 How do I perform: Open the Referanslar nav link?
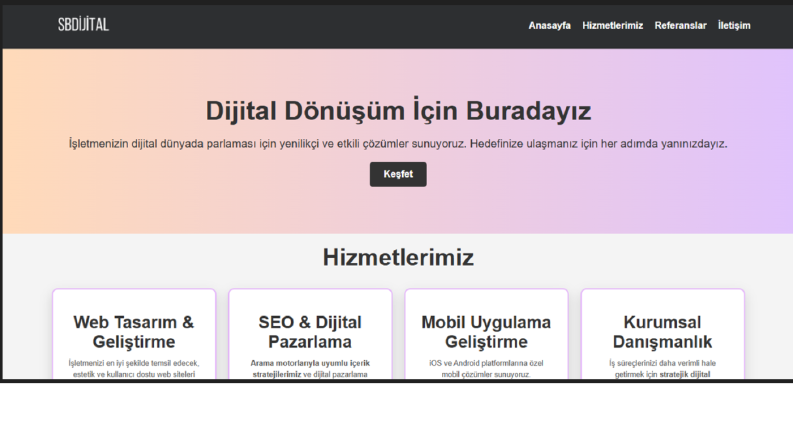point(680,25)
